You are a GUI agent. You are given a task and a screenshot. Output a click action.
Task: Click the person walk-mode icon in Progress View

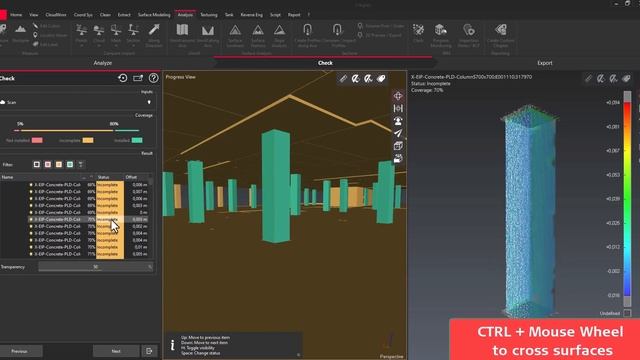coord(398,121)
